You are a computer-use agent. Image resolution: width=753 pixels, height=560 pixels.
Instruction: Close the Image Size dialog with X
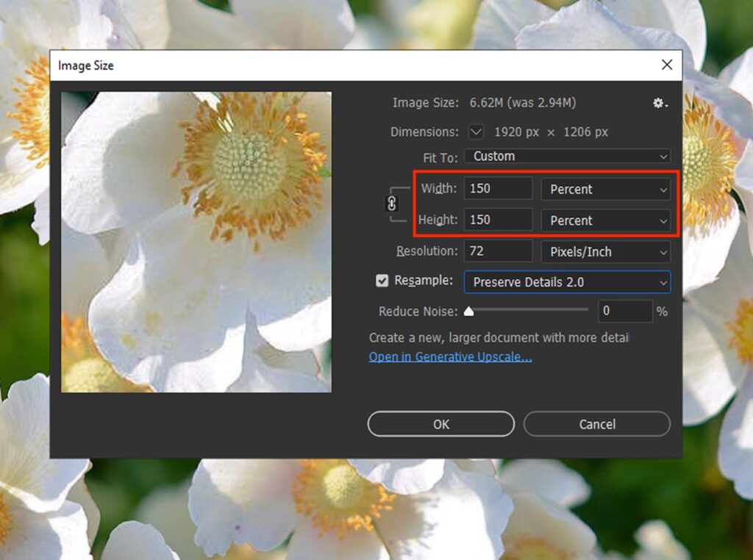pos(667,65)
